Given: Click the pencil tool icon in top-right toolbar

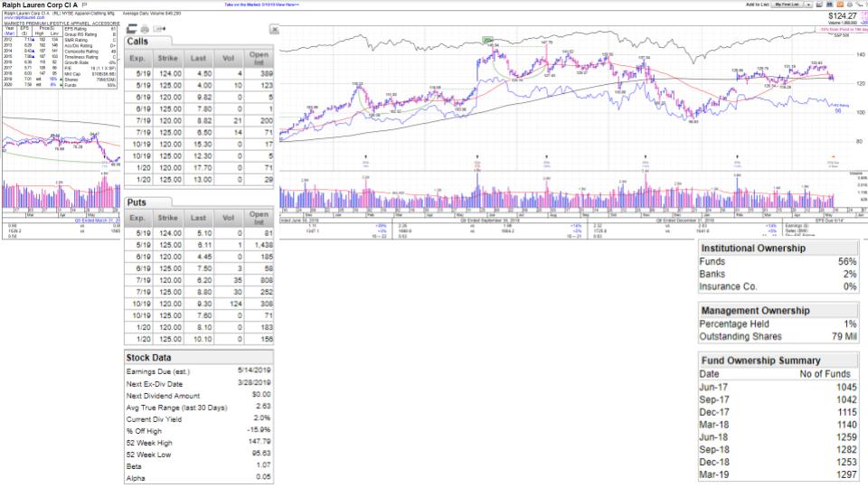Looking at the screenshot, I should [x=860, y=5].
